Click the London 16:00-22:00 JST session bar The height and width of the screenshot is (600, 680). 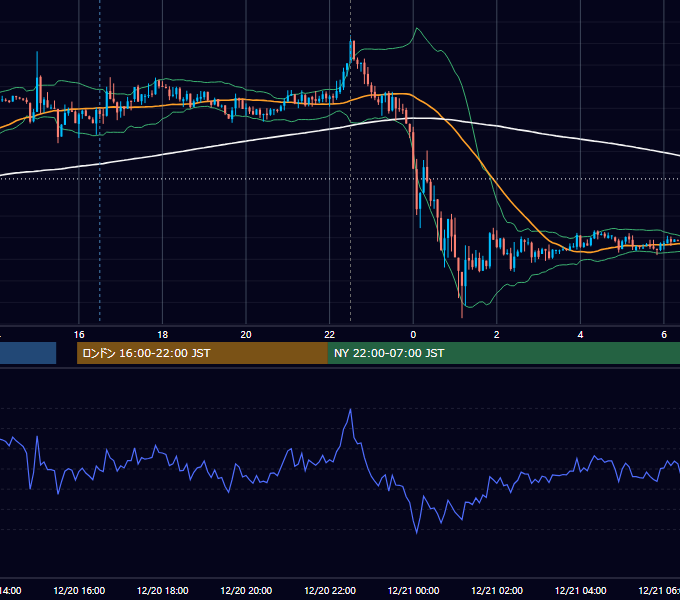point(202,353)
